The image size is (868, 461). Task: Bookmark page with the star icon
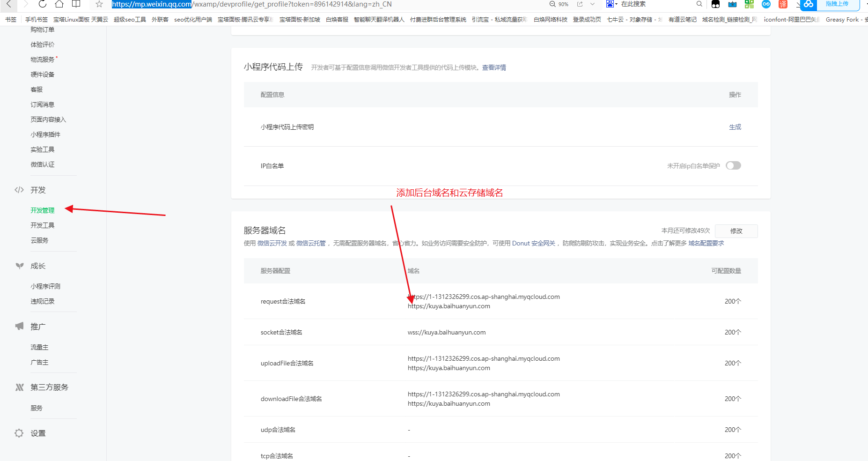tap(99, 4)
